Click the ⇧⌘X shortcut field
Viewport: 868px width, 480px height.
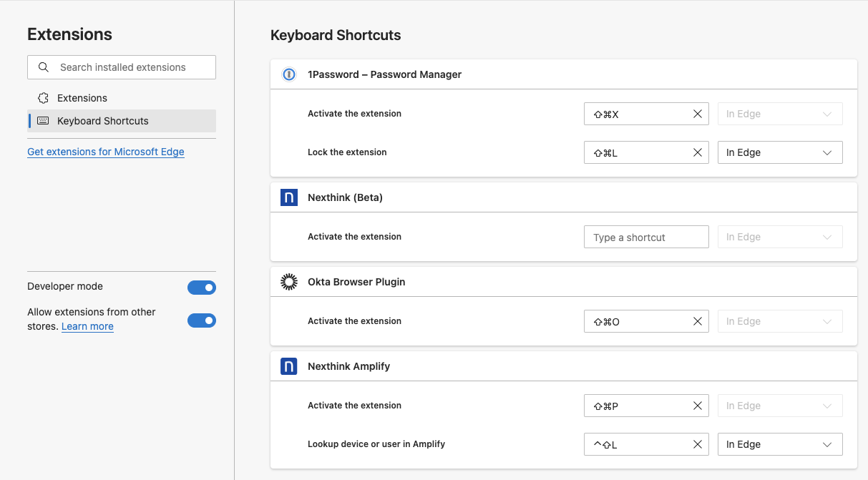646,114
